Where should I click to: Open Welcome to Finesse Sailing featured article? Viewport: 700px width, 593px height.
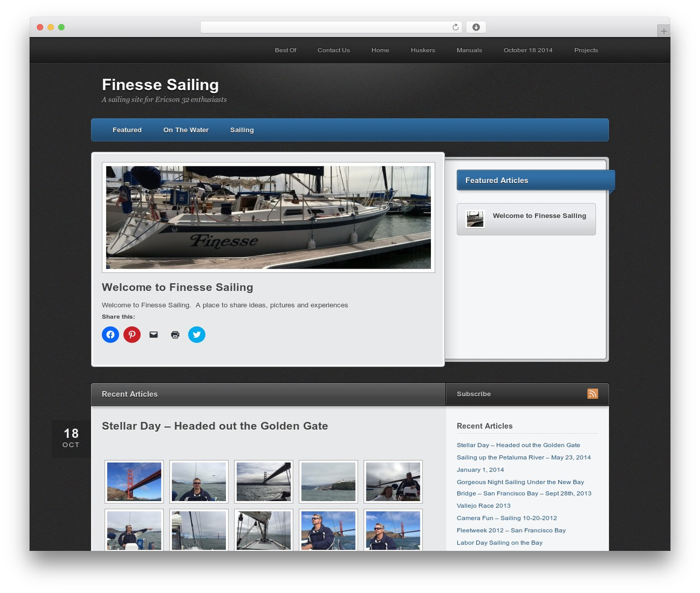click(x=539, y=216)
